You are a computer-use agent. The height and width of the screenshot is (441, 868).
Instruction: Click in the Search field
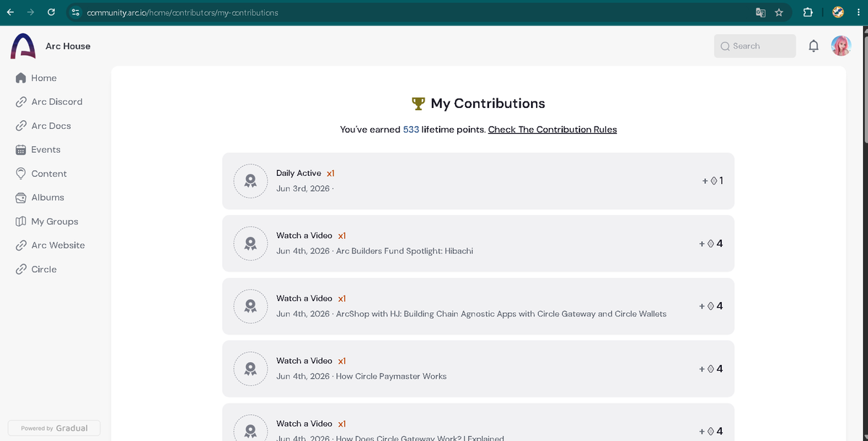point(754,46)
